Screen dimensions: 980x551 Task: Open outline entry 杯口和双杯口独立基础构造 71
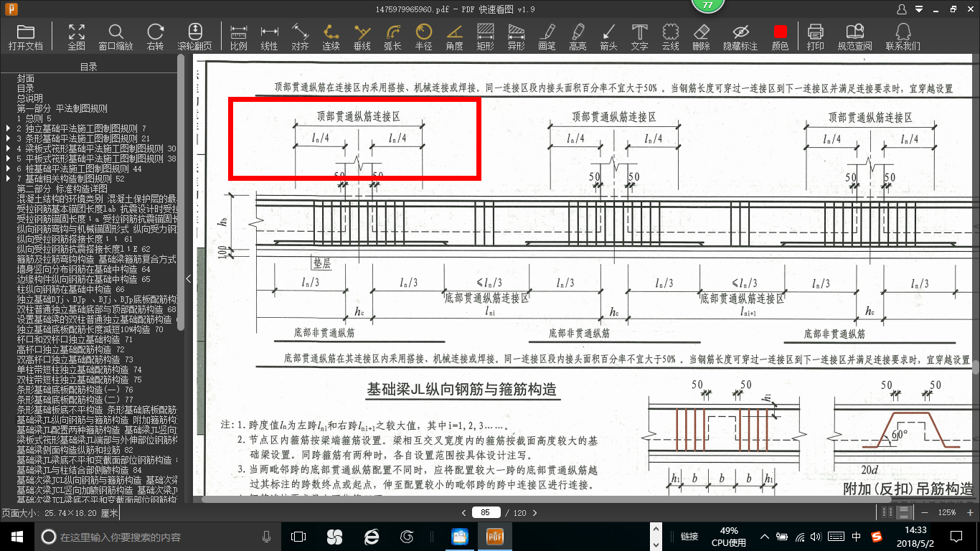(75, 339)
